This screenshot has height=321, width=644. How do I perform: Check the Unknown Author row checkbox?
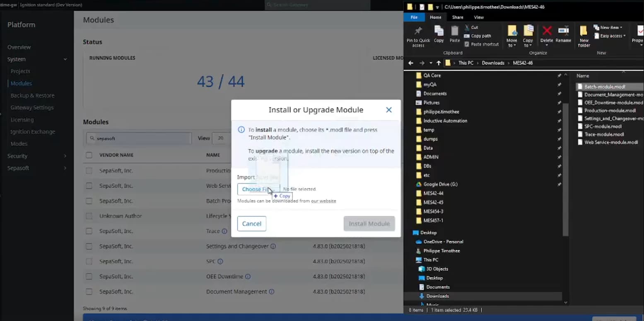(89, 216)
